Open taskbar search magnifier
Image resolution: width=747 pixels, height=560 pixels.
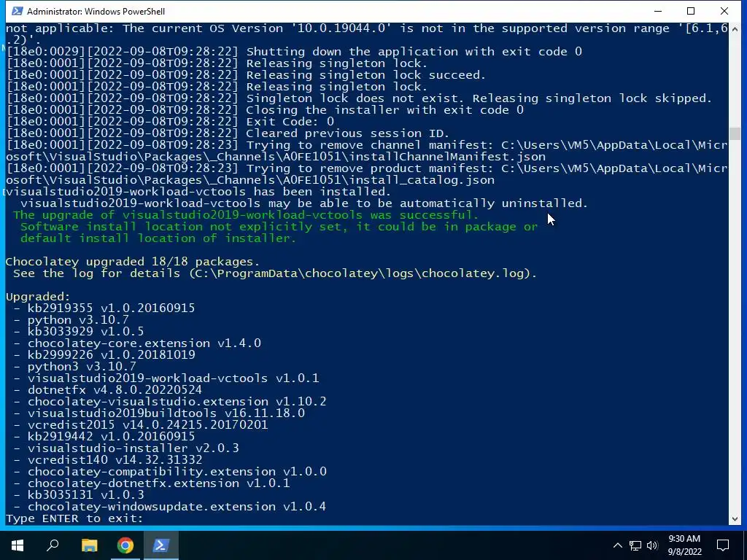point(53,545)
